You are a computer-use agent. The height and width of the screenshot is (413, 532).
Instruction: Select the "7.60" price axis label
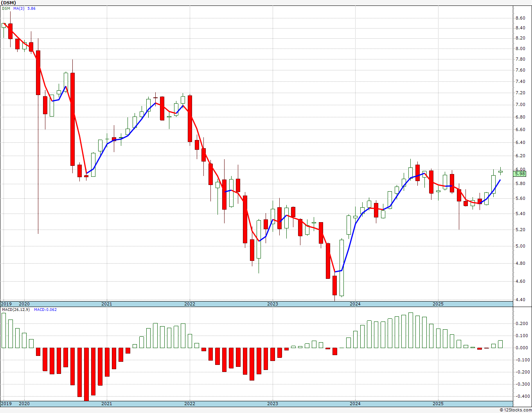point(520,70)
